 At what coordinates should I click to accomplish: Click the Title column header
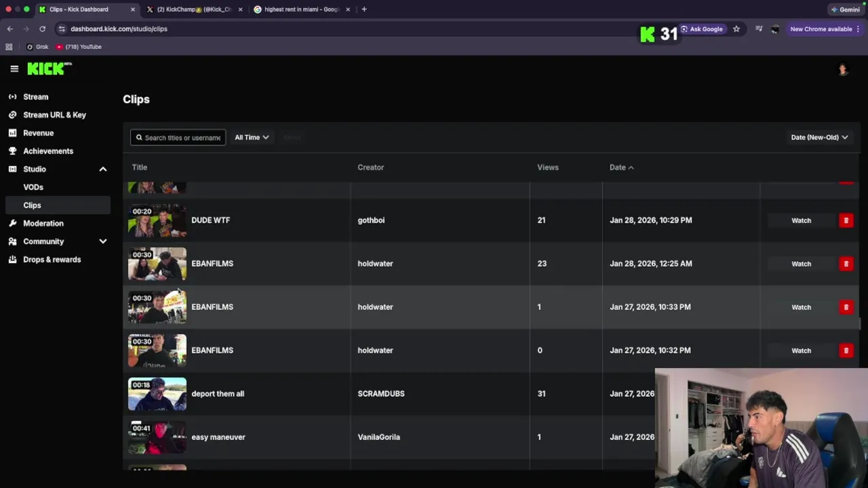140,167
